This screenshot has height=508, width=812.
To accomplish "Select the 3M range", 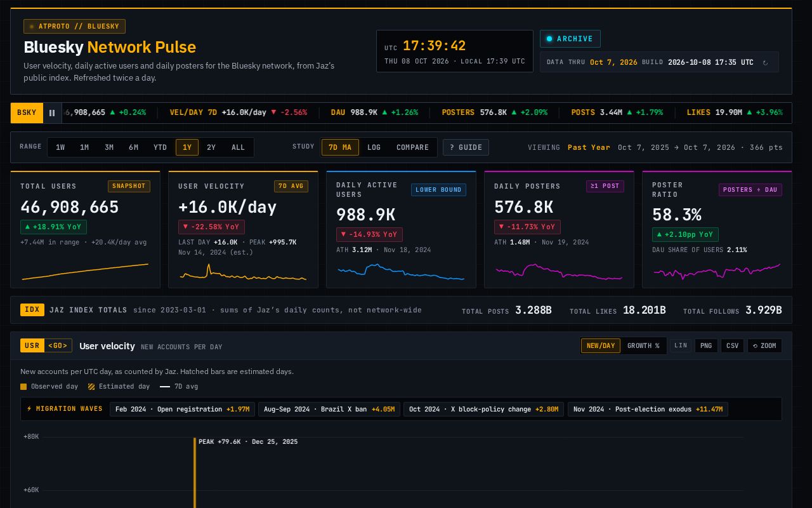I will (x=109, y=147).
